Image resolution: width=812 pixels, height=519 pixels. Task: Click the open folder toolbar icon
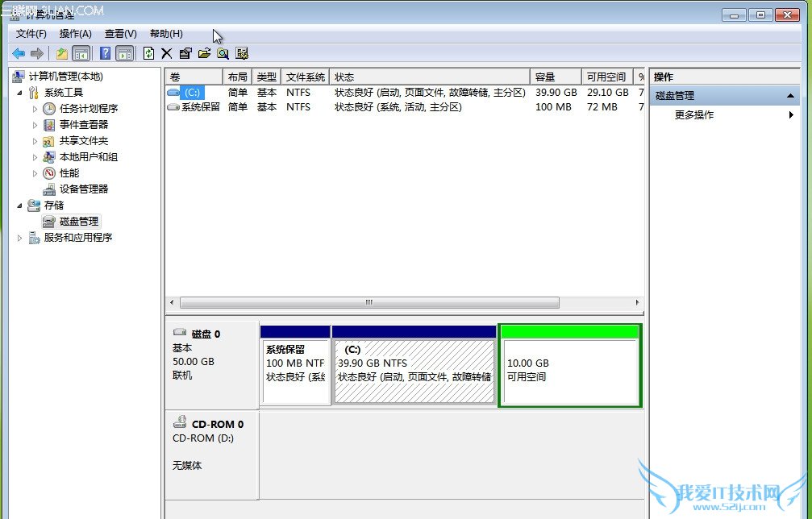pyautogui.click(x=204, y=54)
